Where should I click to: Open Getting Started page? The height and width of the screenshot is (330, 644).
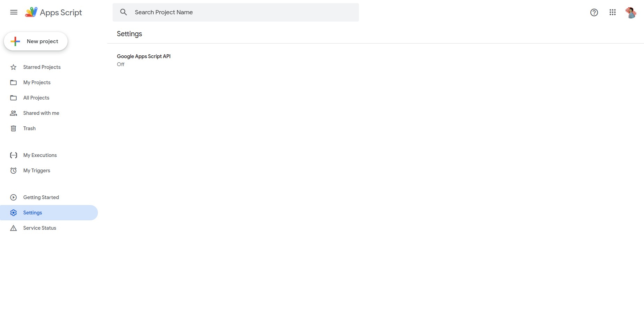click(49, 197)
